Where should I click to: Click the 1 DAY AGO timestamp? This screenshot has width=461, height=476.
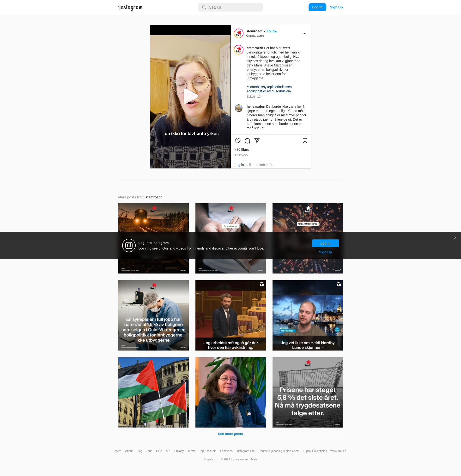click(241, 155)
